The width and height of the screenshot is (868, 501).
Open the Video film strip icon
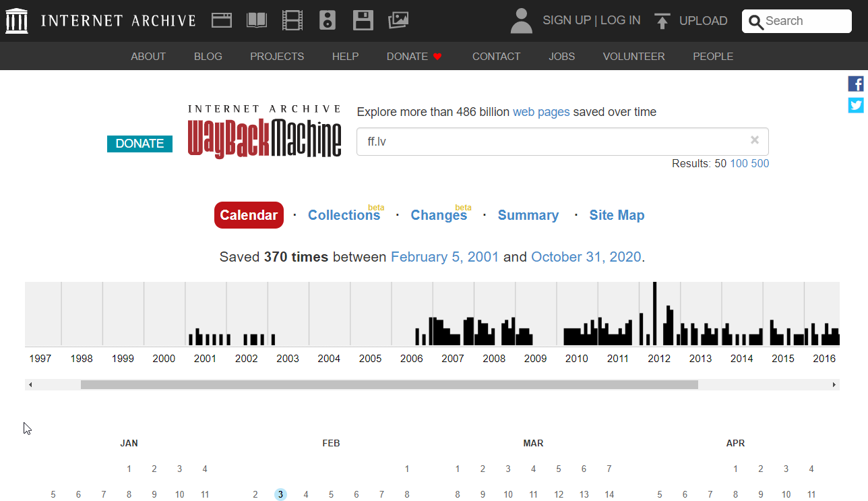(292, 20)
